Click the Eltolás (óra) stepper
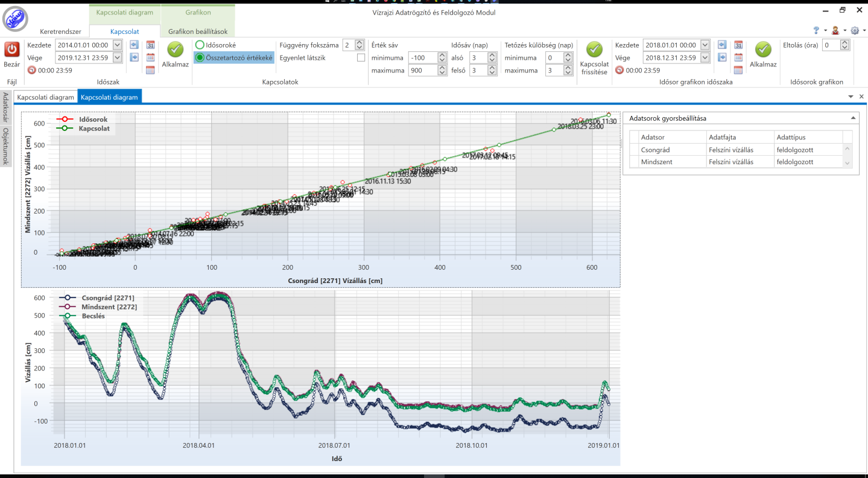Screen dimensions: 868x478 pyautogui.click(x=845, y=45)
